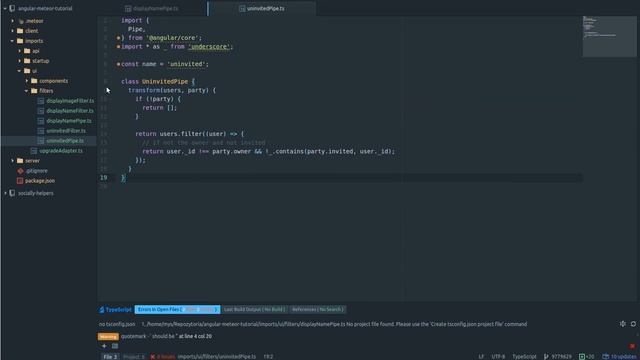
Task: Click the repository icon of angular-meteor-tutorial
Action: point(12,8)
